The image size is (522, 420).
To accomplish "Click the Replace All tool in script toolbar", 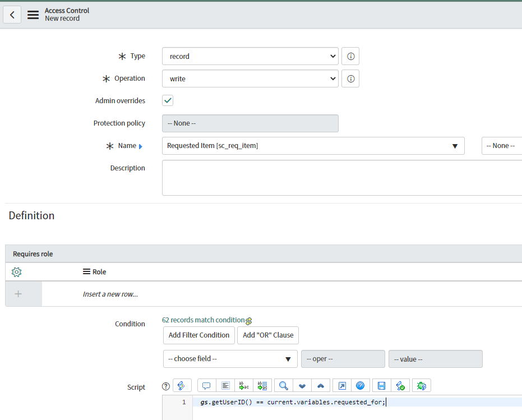I will point(262,386).
